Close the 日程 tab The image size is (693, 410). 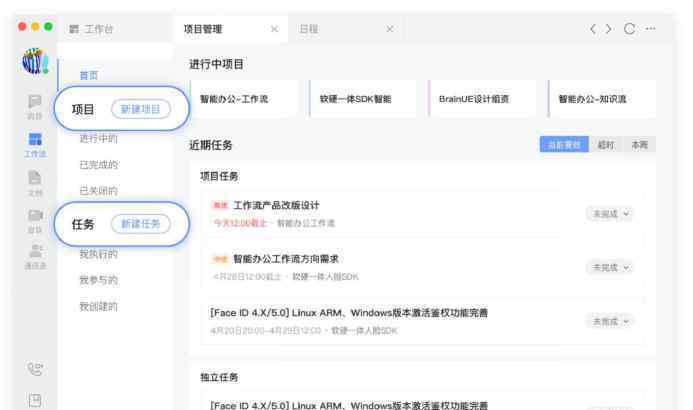[x=390, y=29]
